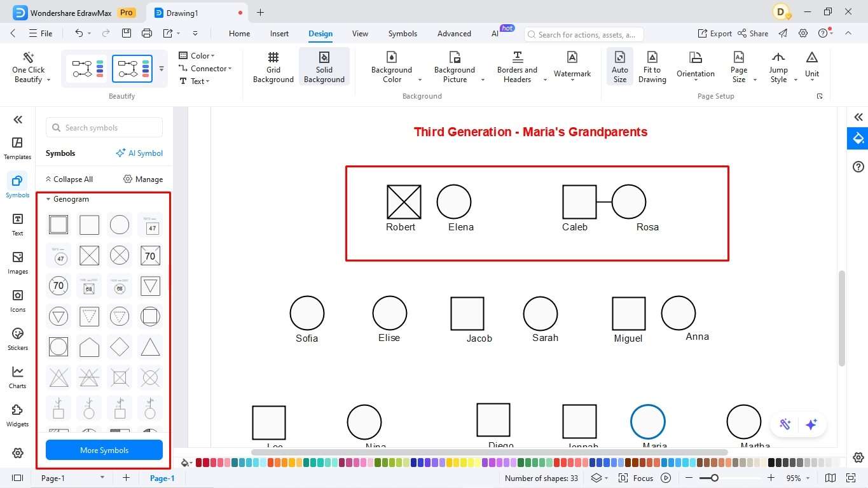Open the Charts panel in sidebar
The image size is (868, 488).
pyautogui.click(x=18, y=377)
